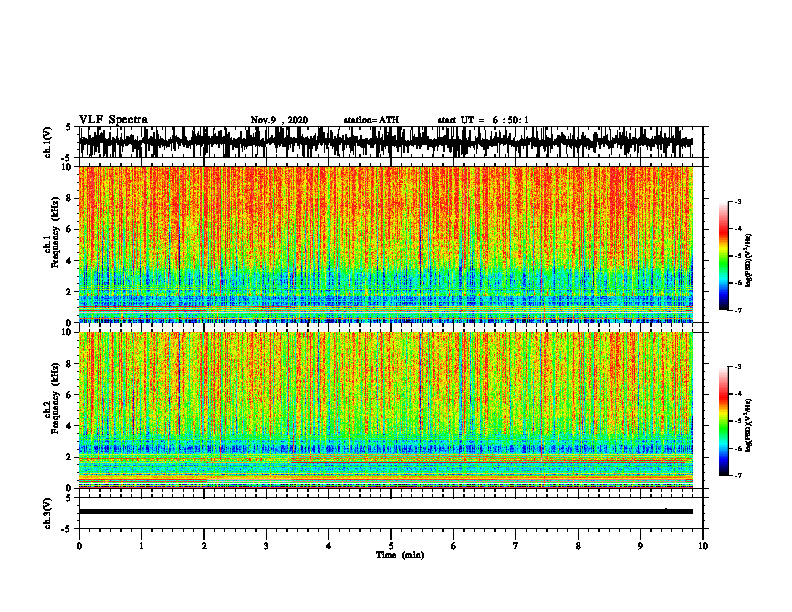Click the "8" kHz tick on ch.1 frequency axis
Screen dimensions: 792x612
[x=70, y=198]
